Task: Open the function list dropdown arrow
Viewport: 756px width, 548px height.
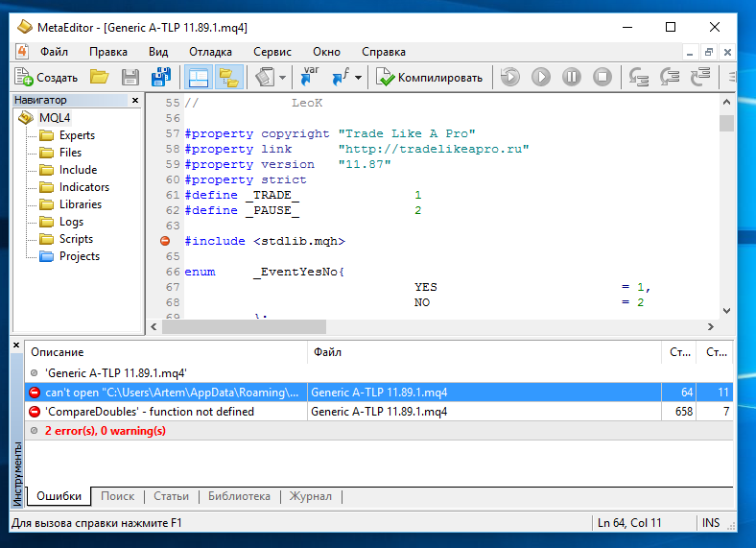Action: tap(358, 77)
